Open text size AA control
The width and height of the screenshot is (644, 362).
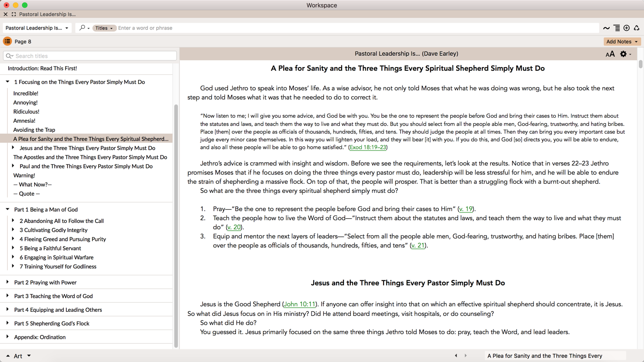tap(610, 54)
